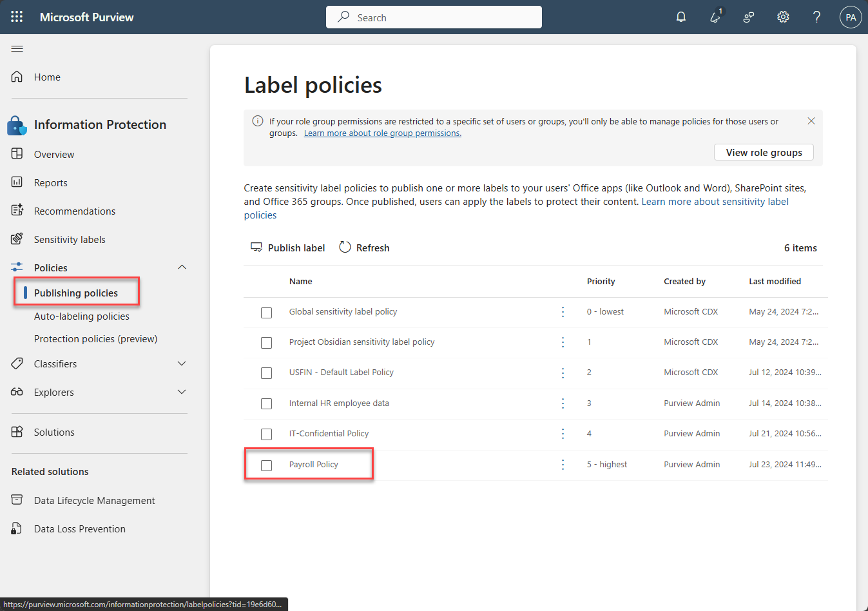Open the role group permissions learn more link

coord(383,133)
